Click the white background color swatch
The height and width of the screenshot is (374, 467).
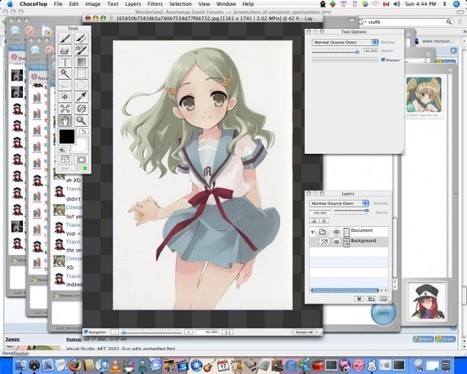80,146
